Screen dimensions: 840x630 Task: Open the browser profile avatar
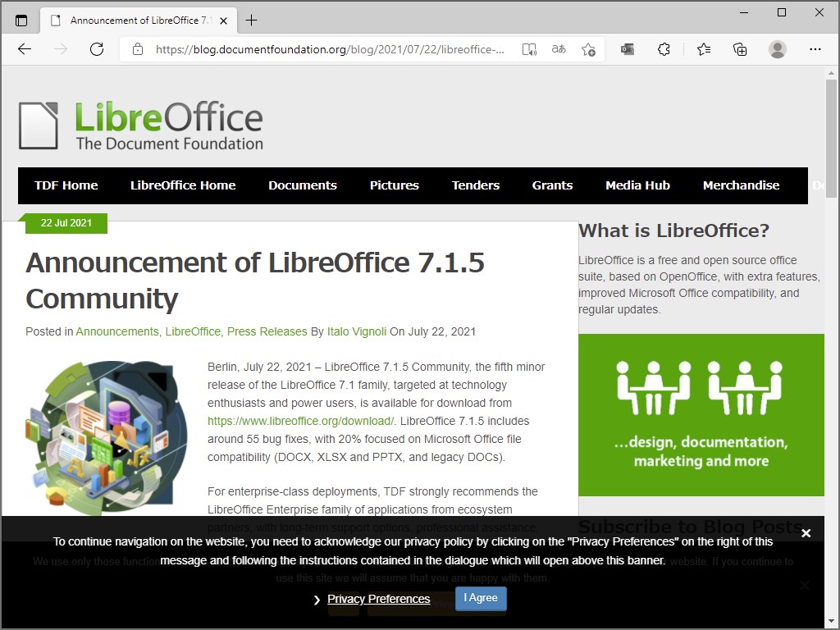click(778, 49)
